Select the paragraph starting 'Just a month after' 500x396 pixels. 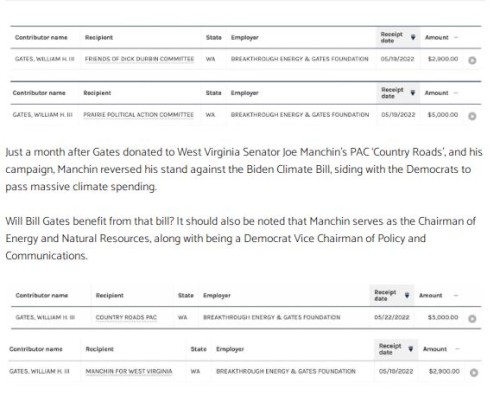pos(244,169)
